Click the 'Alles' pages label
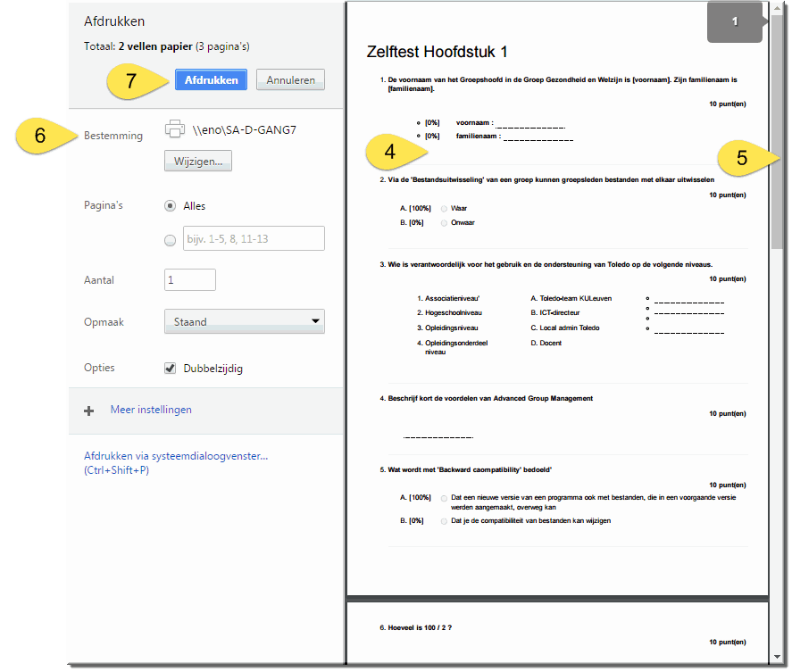This screenshot has width=792, height=672. tap(195, 206)
